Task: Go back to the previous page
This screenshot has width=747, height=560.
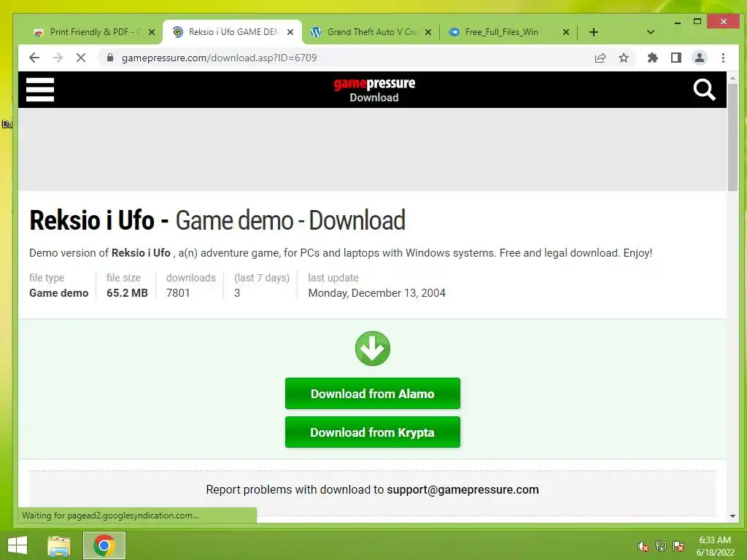Action: 34,58
